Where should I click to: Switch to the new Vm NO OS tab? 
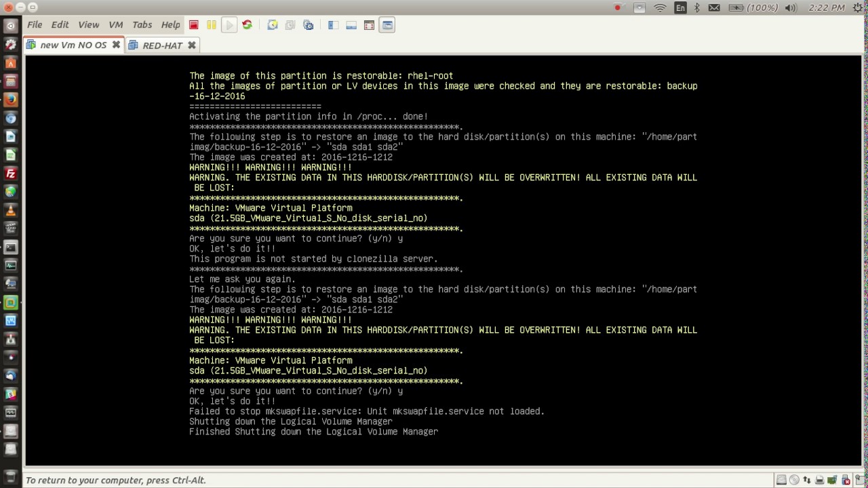pos(73,45)
